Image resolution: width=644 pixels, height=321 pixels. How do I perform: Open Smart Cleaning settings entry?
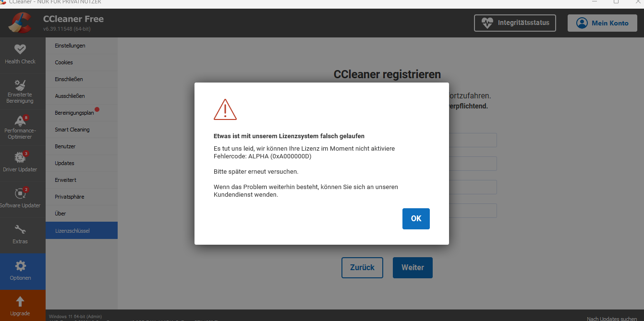(x=72, y=130)
